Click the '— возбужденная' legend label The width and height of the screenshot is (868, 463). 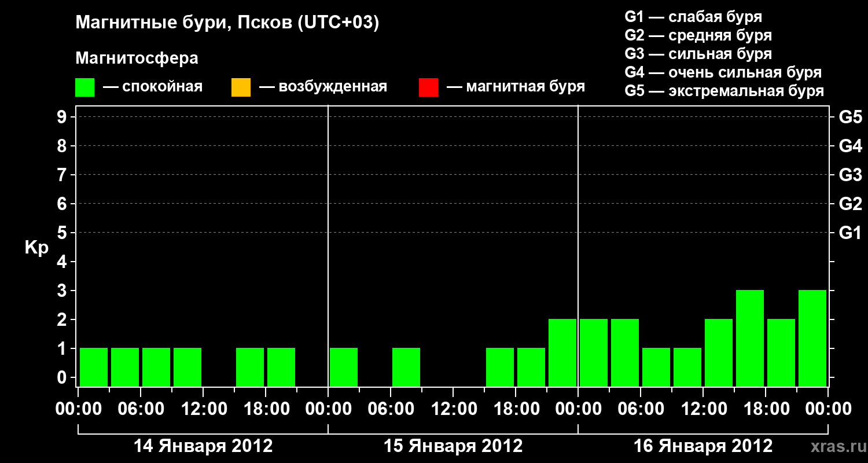click(x=323, y=87)
